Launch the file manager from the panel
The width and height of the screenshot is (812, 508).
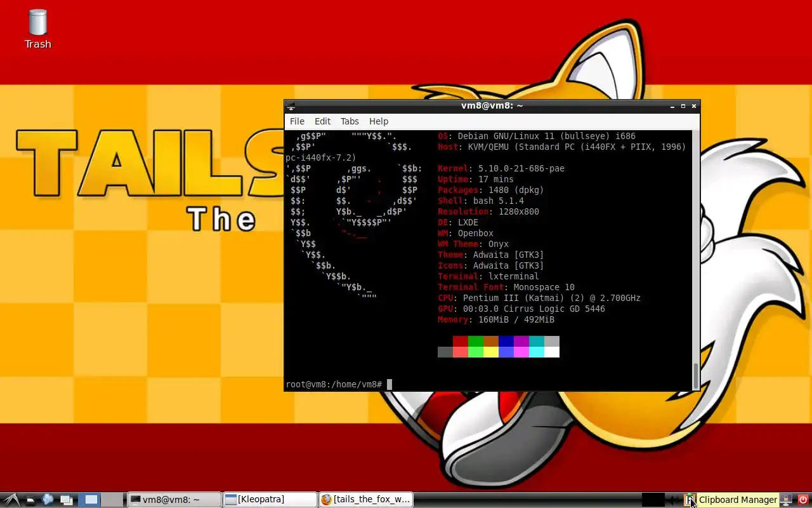coord(30,500)
